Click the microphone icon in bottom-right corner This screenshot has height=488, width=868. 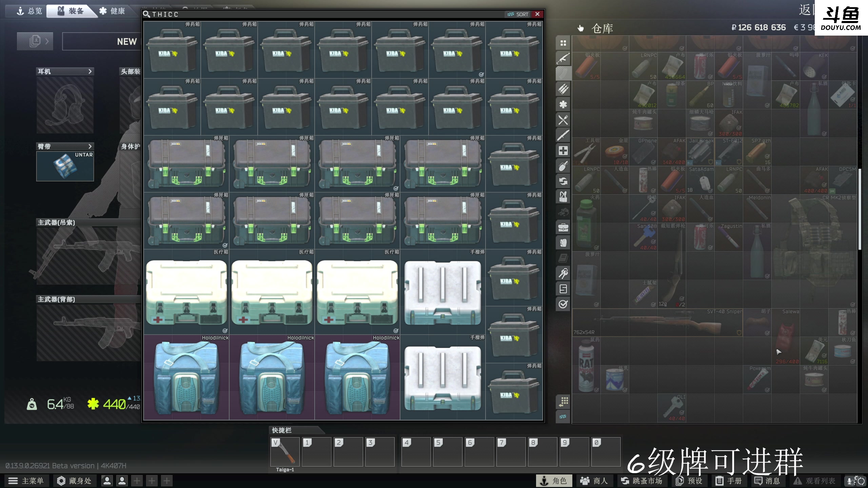(849, 481)
